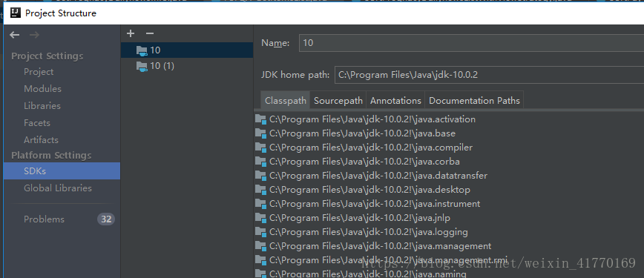
Task: Select the java.management.rmi classpath row
Action: coord(449,260)
